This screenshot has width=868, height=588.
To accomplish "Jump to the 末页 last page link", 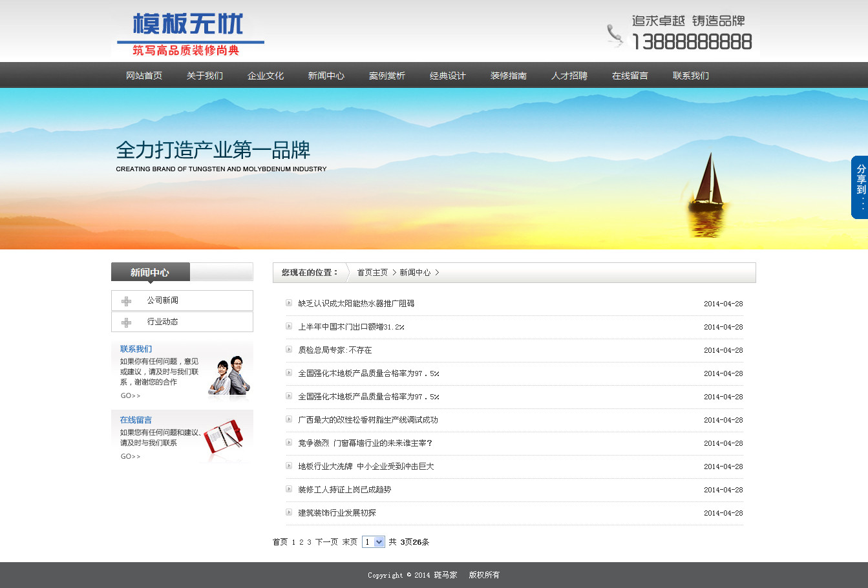I will 350,542.
